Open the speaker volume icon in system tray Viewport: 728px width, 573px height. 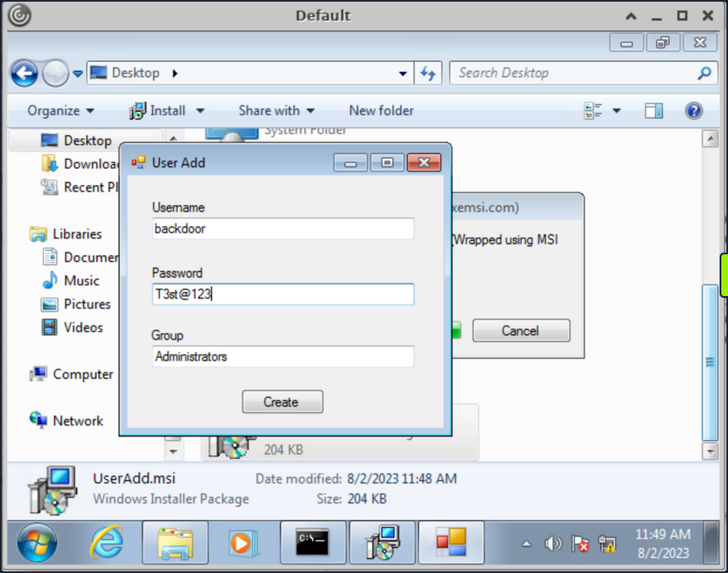click(x=552, y=544)
